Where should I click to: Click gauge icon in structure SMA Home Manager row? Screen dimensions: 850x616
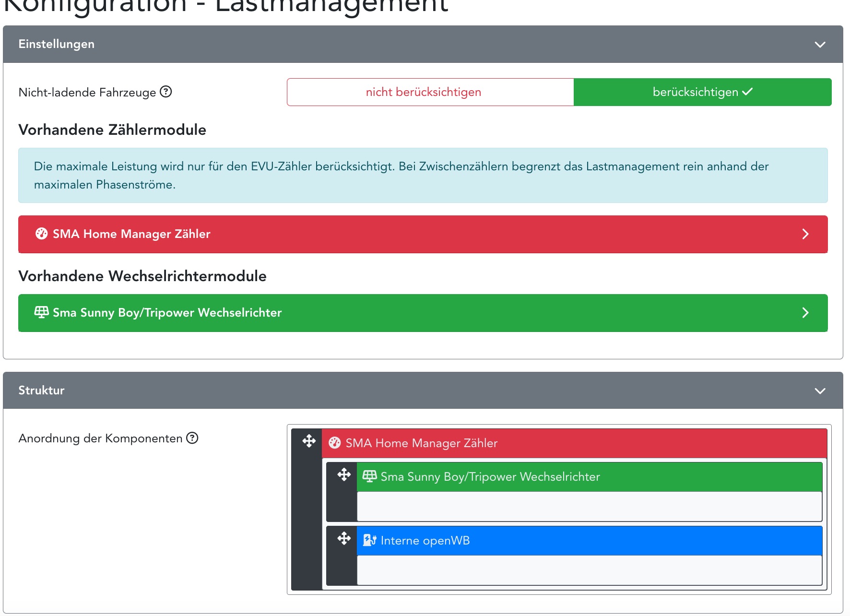(x=334, y=443)
